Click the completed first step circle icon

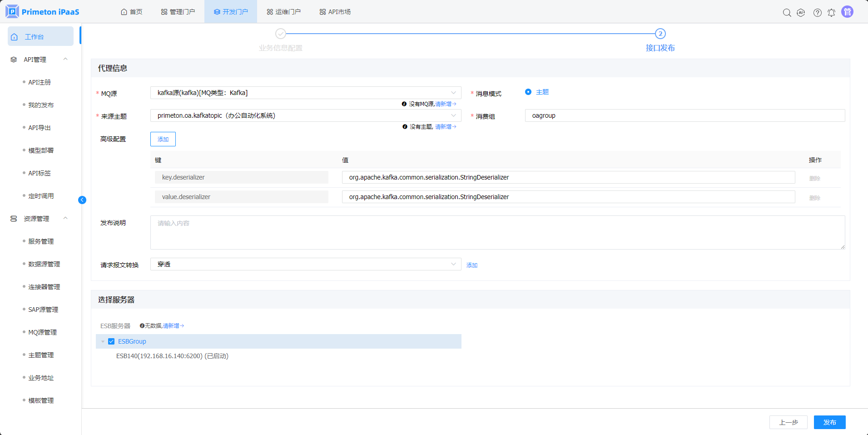[x=281, y=34]
